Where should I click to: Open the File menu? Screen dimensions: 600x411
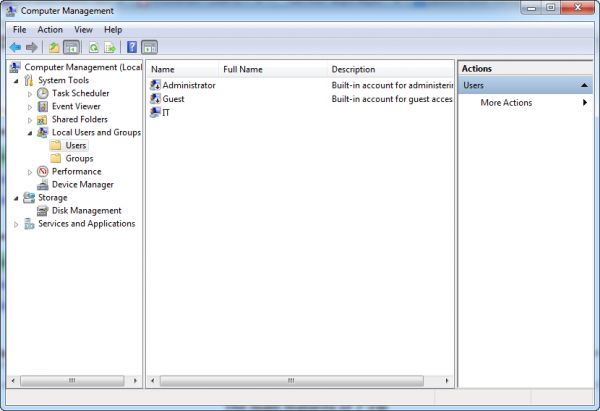click(20, 30)
